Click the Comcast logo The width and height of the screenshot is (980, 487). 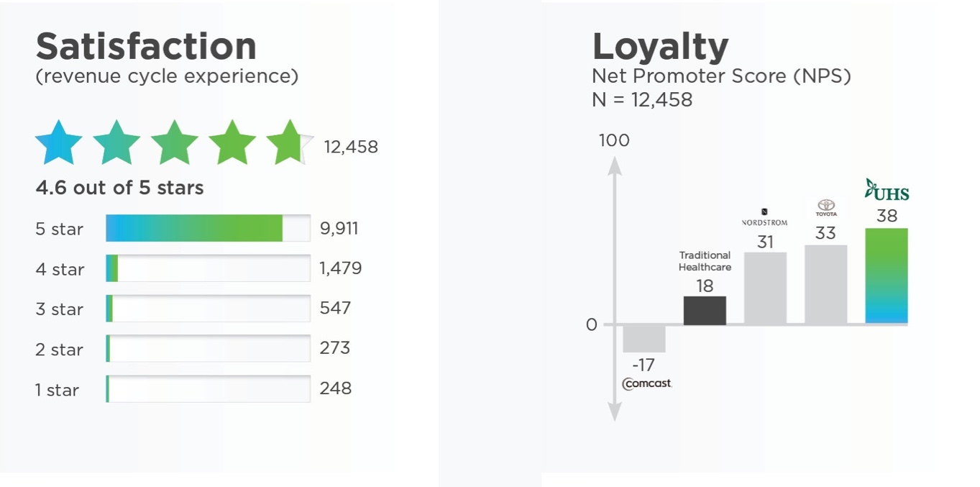pos(646,383)
